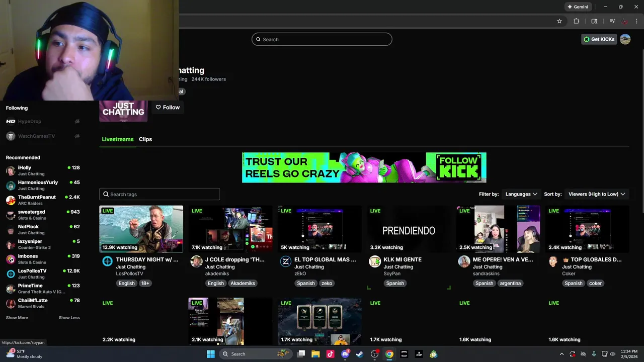
Task: Open the Chrome extensions puzzle icon
Action: 577,21
